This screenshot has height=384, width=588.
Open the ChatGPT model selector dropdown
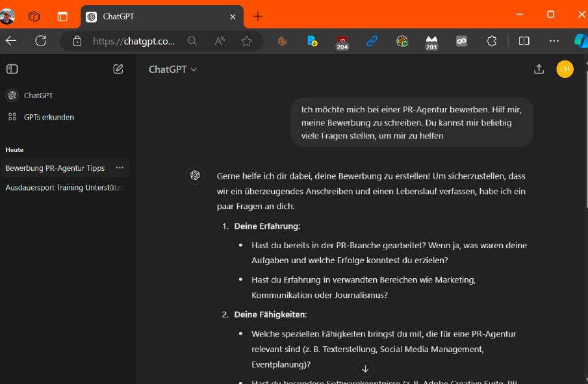tap(172, 70)
